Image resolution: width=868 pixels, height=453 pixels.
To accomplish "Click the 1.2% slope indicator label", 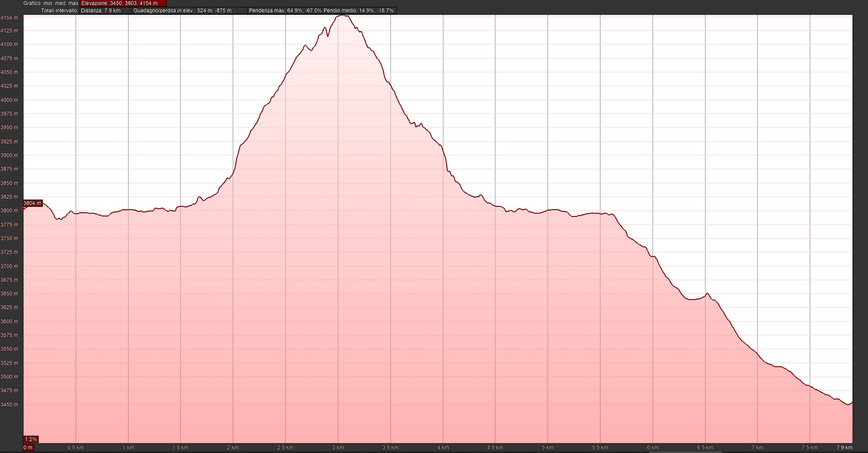I will coord(31,439).
